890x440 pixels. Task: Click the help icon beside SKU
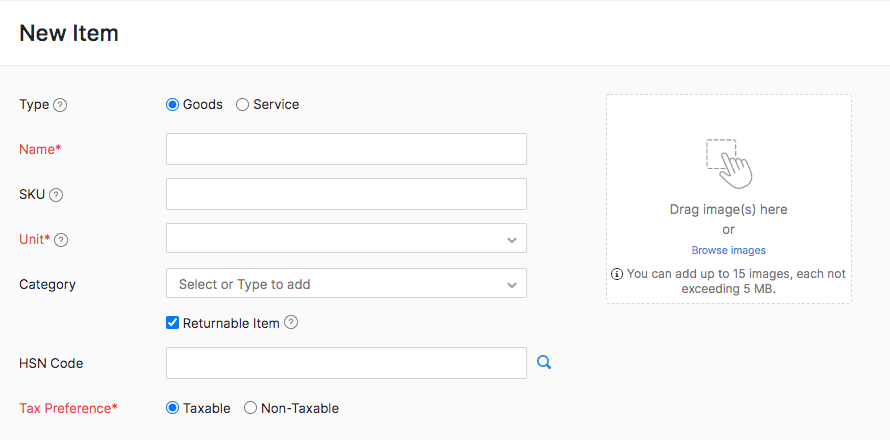pos(56,195)
